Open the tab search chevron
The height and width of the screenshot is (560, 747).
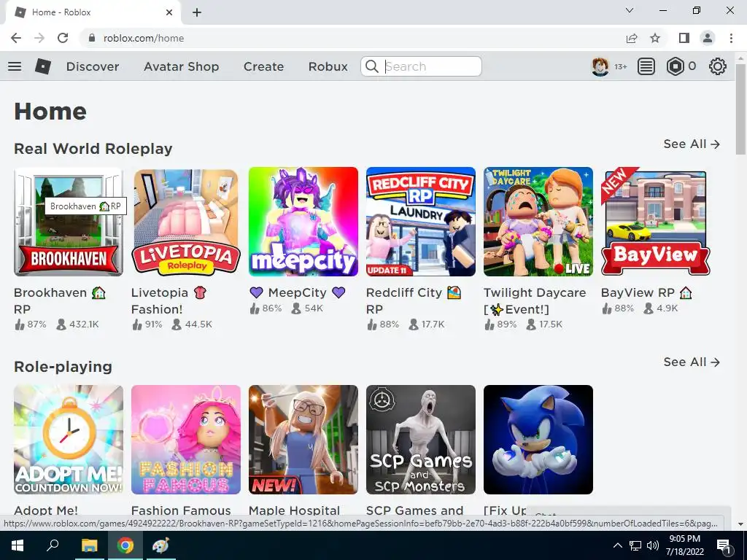pos(630,10)
